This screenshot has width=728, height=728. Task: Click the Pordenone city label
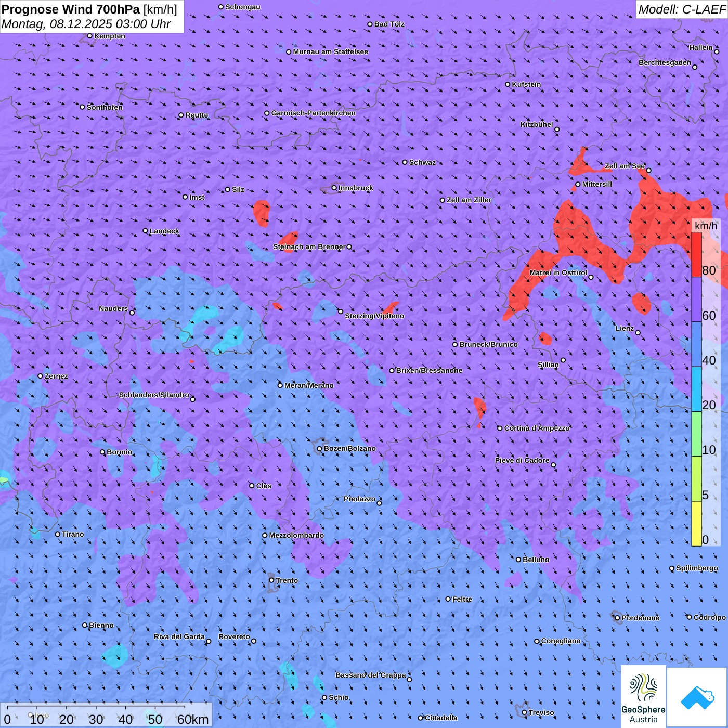coord(641,618)
